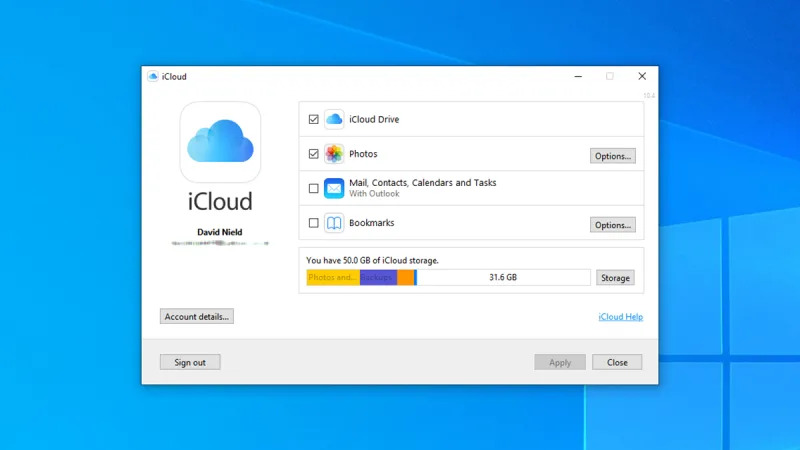
Task: Open the iCloud Help link
Action: [x=620, y=317]
